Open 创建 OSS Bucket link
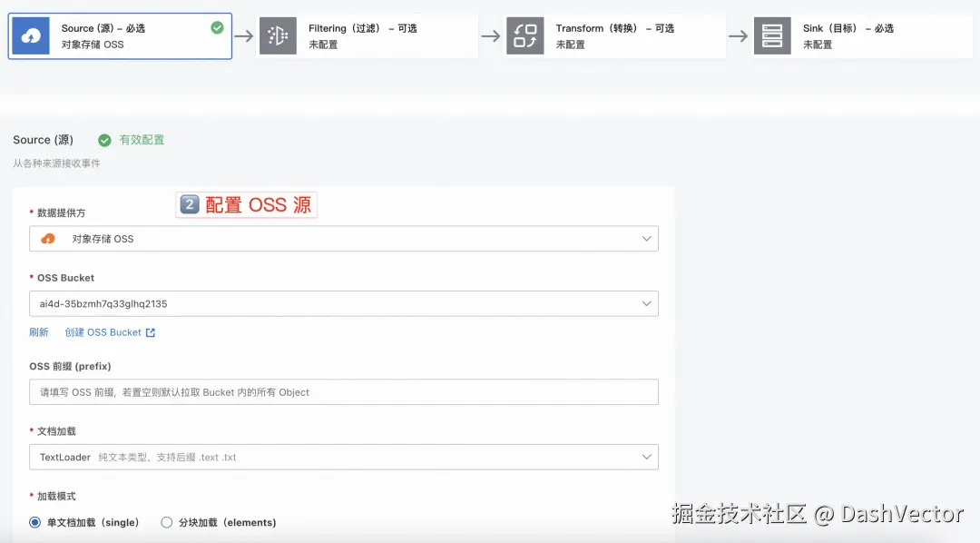The image size is (980, 543). tap(103, 332)
